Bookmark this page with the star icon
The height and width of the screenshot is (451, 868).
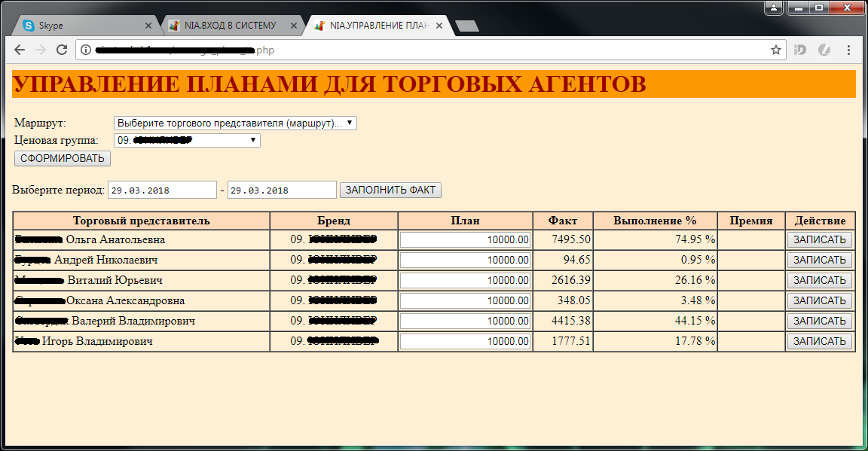775,50
